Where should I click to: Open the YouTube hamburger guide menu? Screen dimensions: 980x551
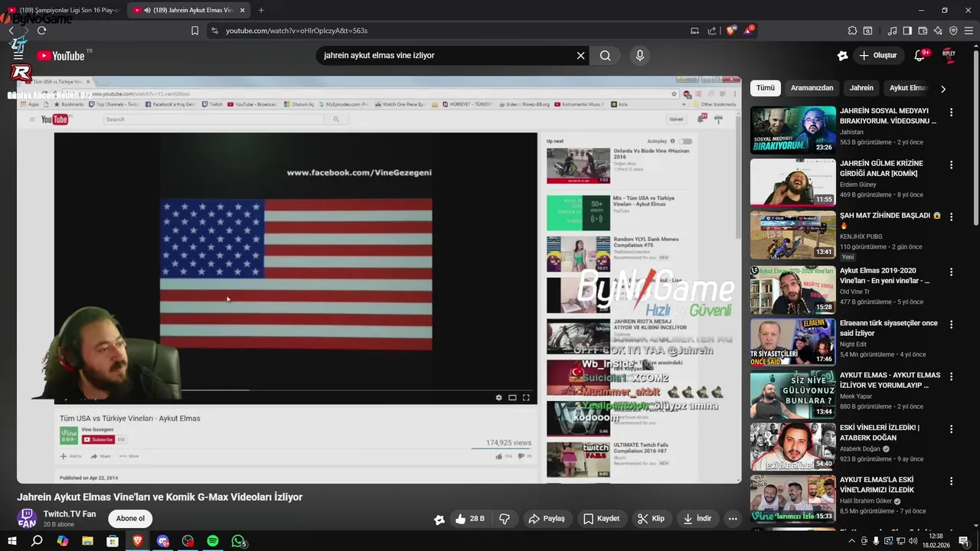pos(18,56)
